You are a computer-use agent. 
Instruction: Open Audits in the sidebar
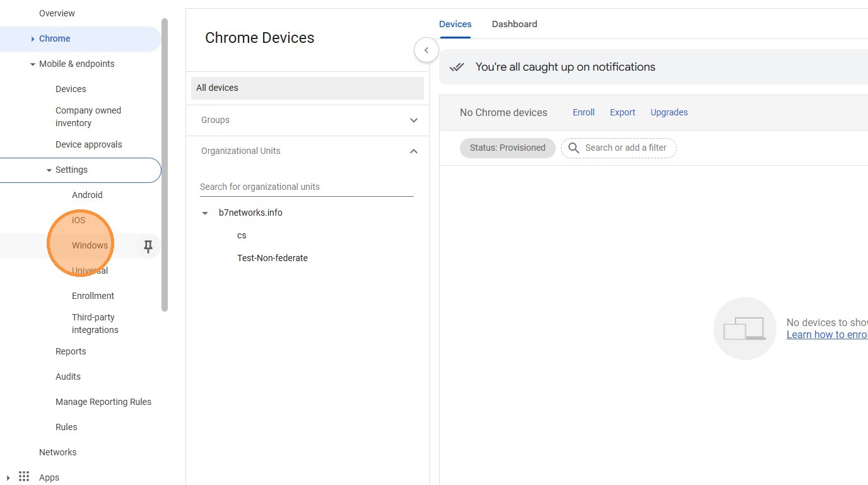[x=68, y=377]
